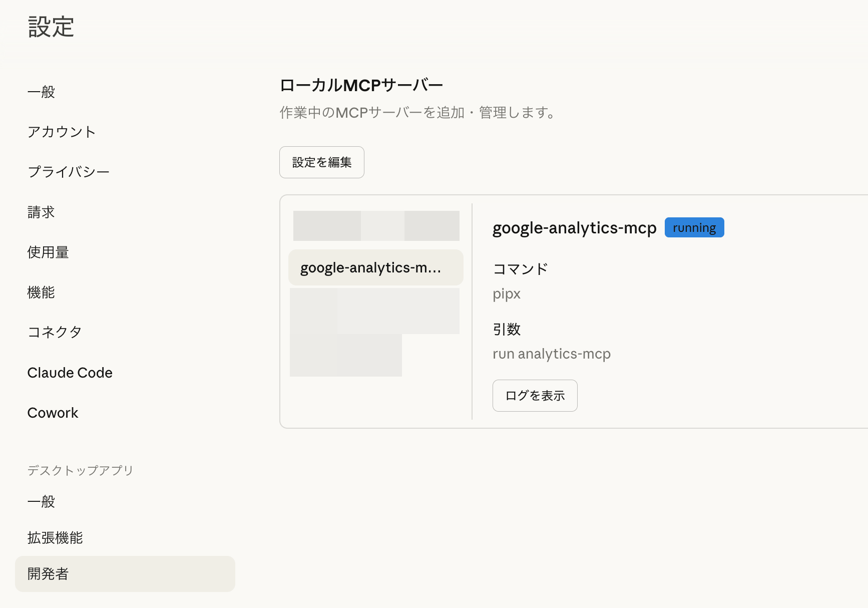Open the Claude Code settings
The height and width of the screenshot is (608, 868).
coord(70,372)
